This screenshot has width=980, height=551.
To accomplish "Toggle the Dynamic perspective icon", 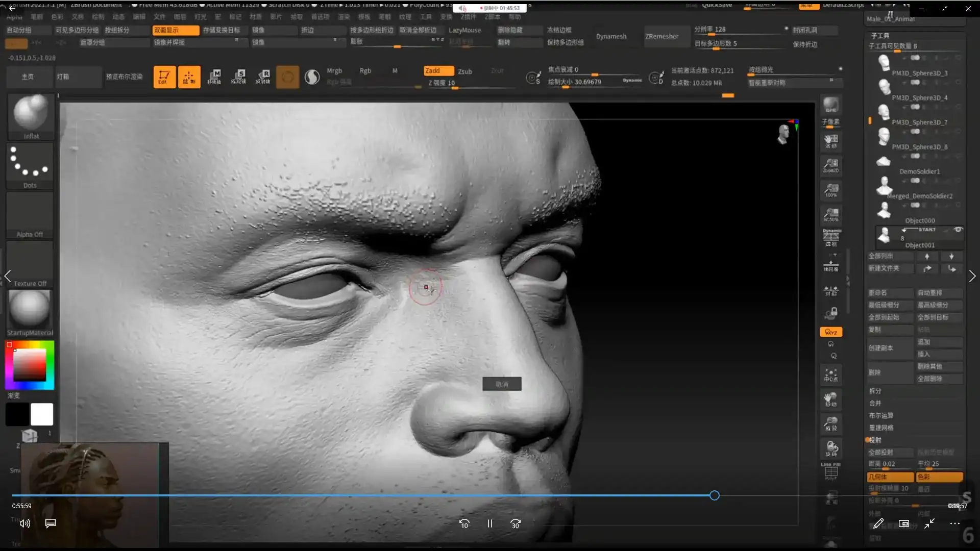I will [831, 237].
